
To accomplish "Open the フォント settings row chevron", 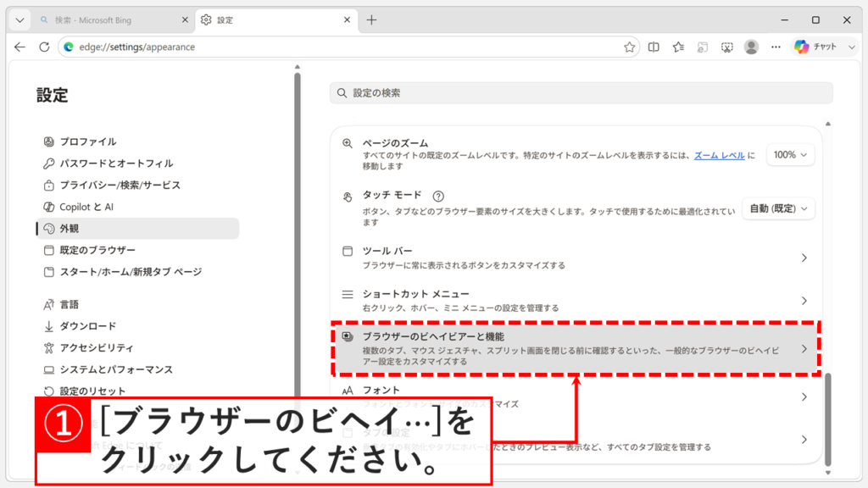I will [x=804, y=396].
